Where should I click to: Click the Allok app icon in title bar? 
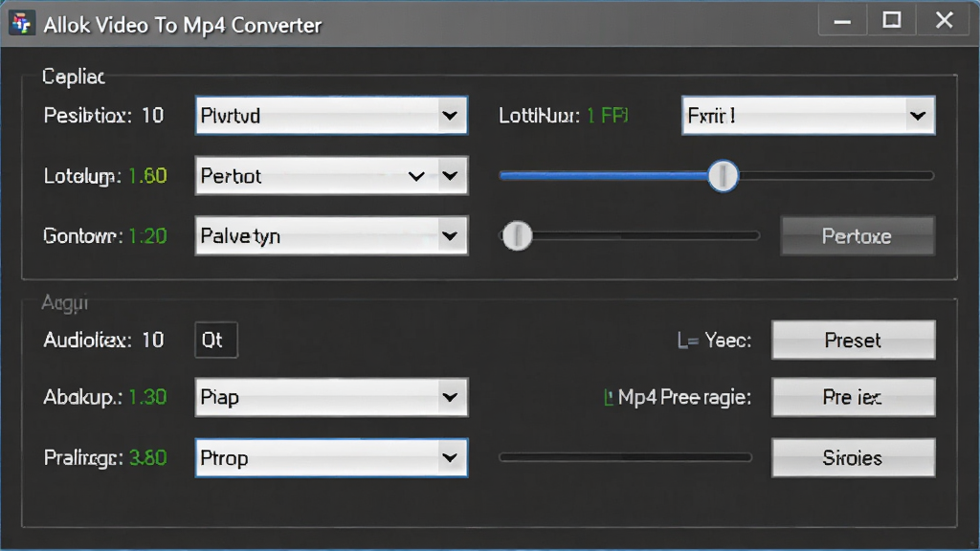pos(22,24)
